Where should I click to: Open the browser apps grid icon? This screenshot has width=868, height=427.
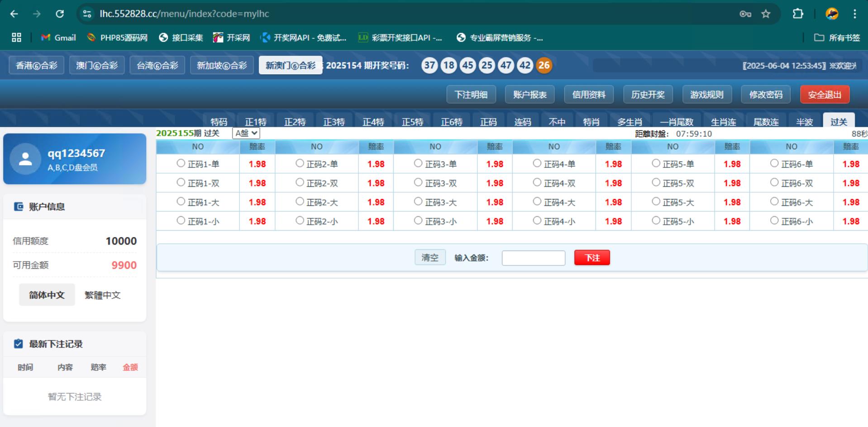pyautogui.click(x=16, y=38)
